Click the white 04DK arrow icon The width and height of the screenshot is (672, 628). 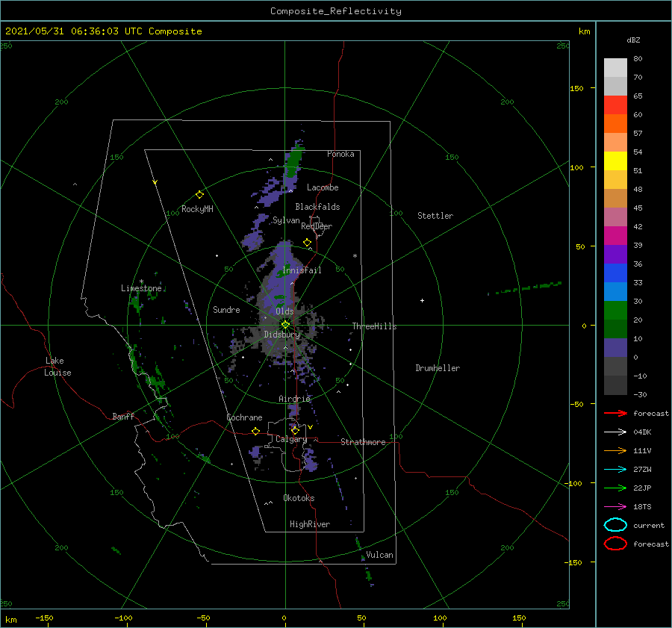615,432
